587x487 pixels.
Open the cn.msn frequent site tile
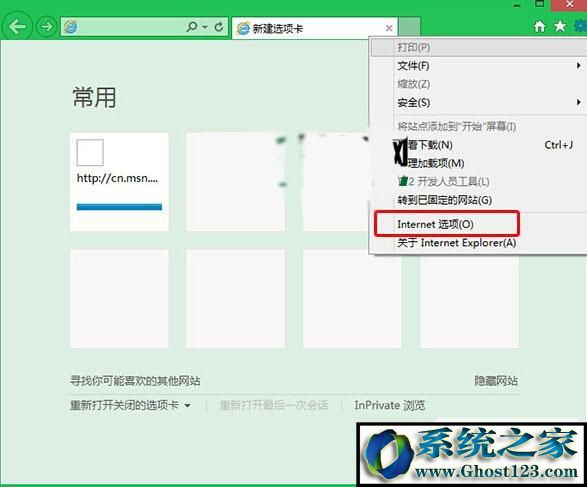coord(119,182)
